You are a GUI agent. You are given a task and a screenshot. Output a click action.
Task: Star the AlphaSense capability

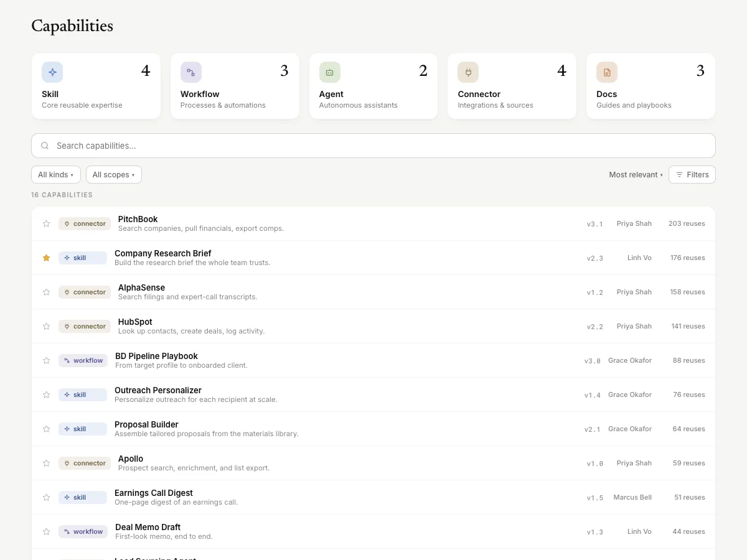46,292
